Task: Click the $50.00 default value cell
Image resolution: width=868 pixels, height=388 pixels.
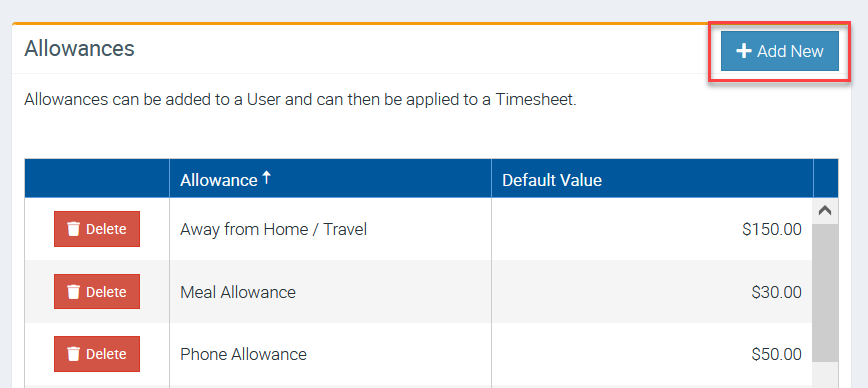Action: tap(652, 354)
